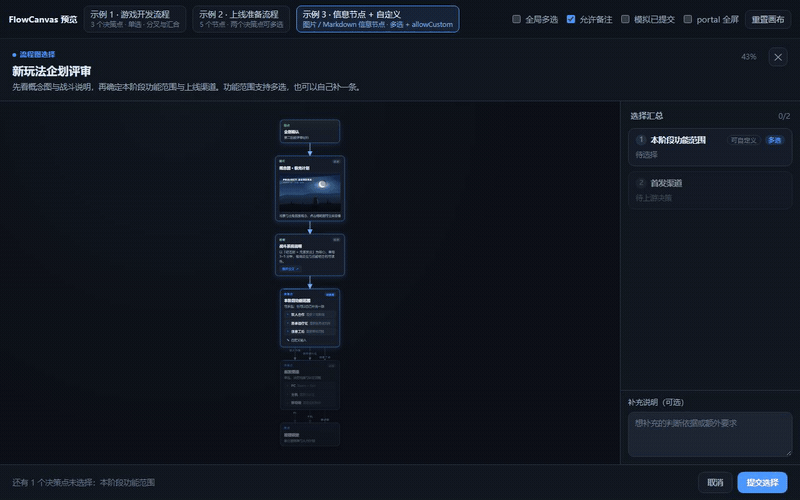Click the 43% zoom level indicator
Screen dimensions: 800x500
748,57
